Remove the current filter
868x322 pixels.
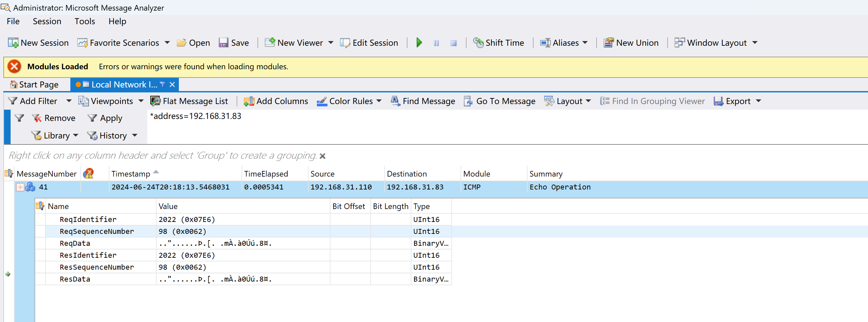[x=54, y=118]
